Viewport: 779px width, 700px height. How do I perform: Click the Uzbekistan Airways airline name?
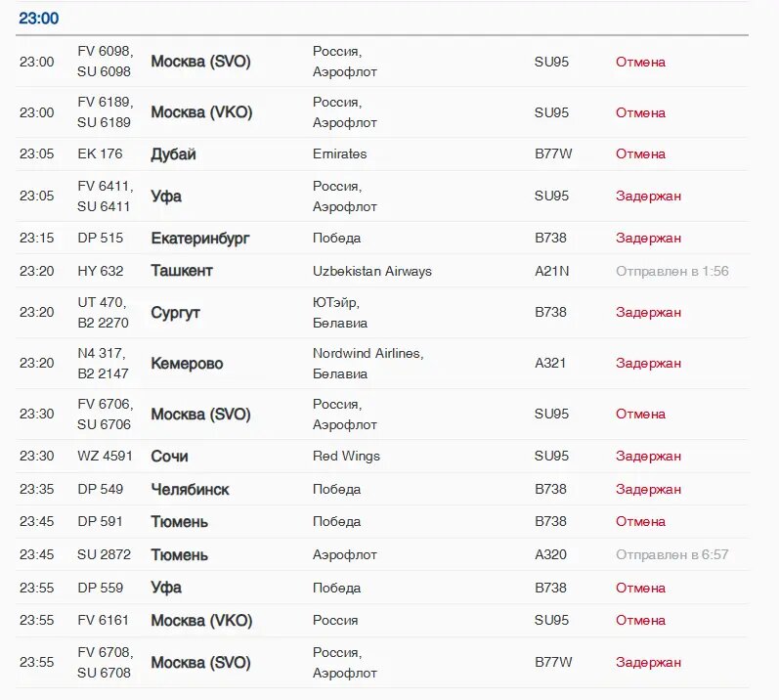click(x=372, y=271)
